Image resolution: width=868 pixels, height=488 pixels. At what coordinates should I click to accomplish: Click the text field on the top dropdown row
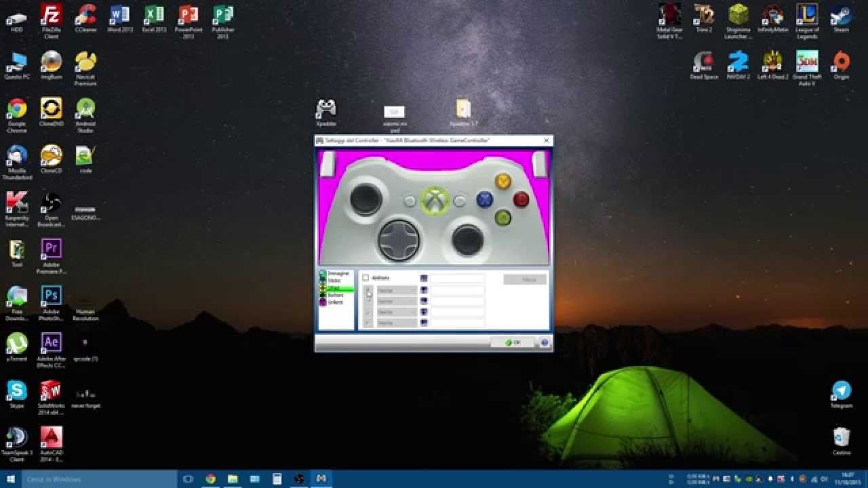pos(458,290)
